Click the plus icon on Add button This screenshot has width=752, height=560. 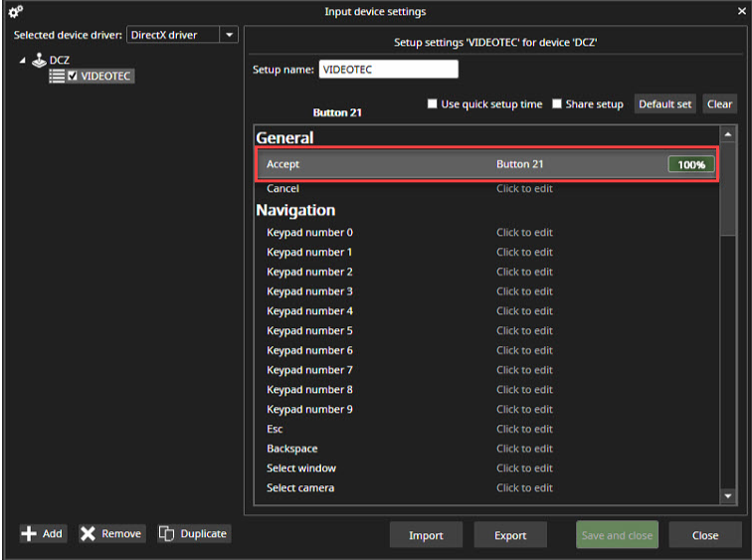tap(29, 534)
